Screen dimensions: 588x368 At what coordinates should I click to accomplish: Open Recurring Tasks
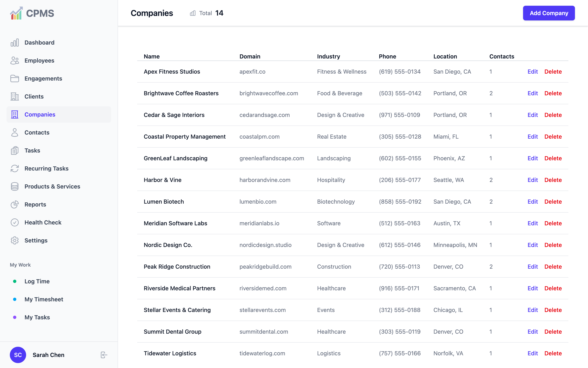[59, 168]
